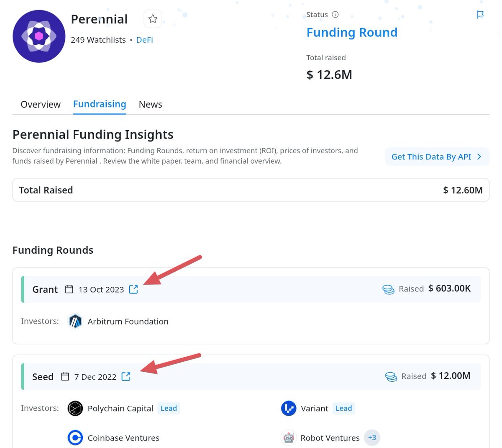
Task: Open the flag report icon
Action: point(480,15)
